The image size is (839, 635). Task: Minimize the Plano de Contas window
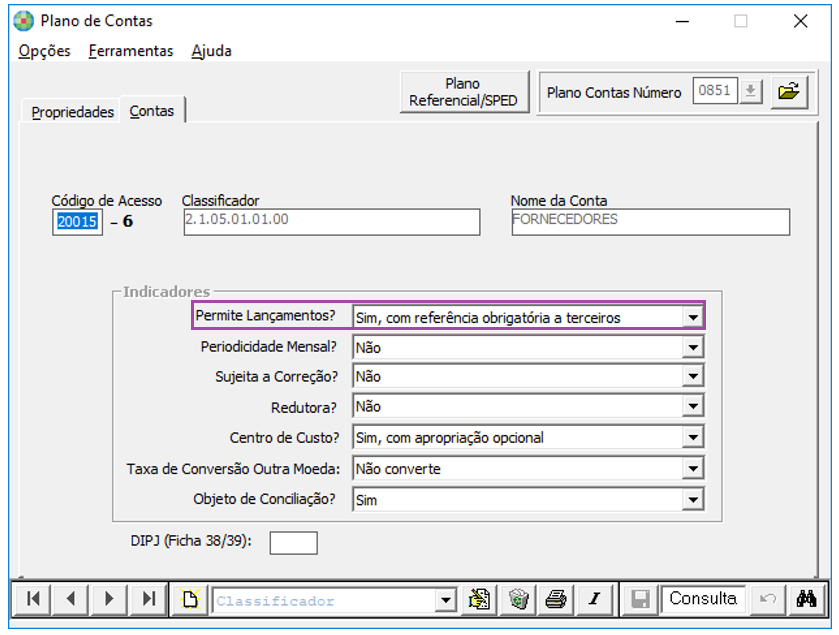(x=682, y=21)
